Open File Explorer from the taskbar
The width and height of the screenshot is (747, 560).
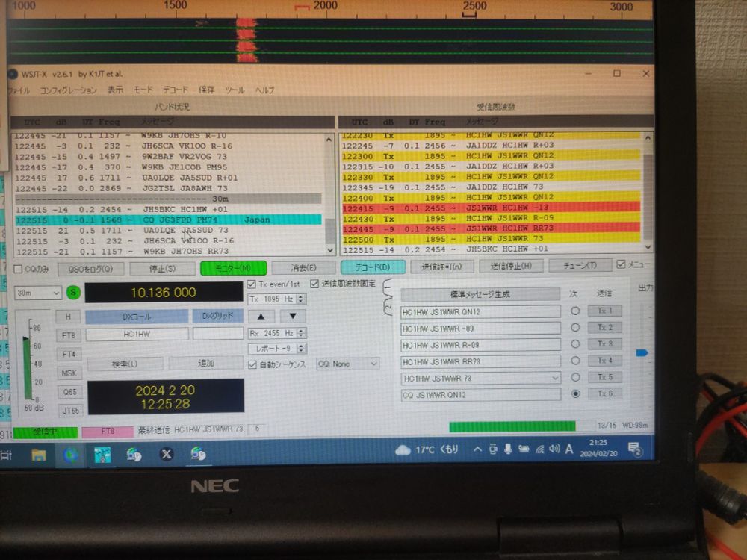tap(39, 455)
